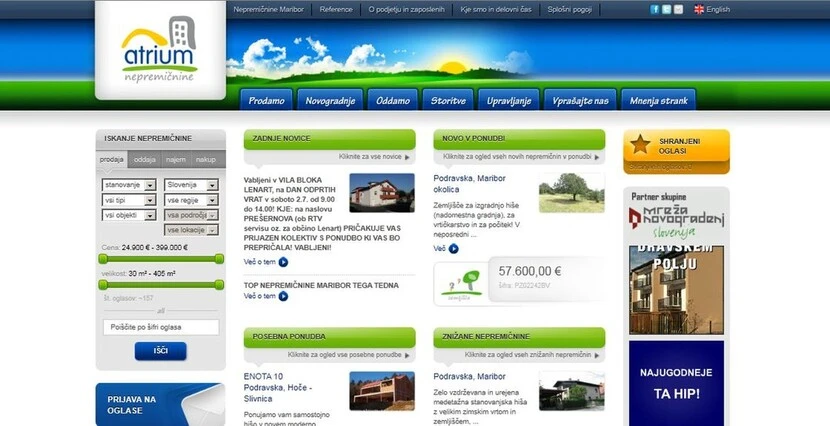Click the right handle of the Cena price slider
Screen dimensions: 830x426
point(219,258)
